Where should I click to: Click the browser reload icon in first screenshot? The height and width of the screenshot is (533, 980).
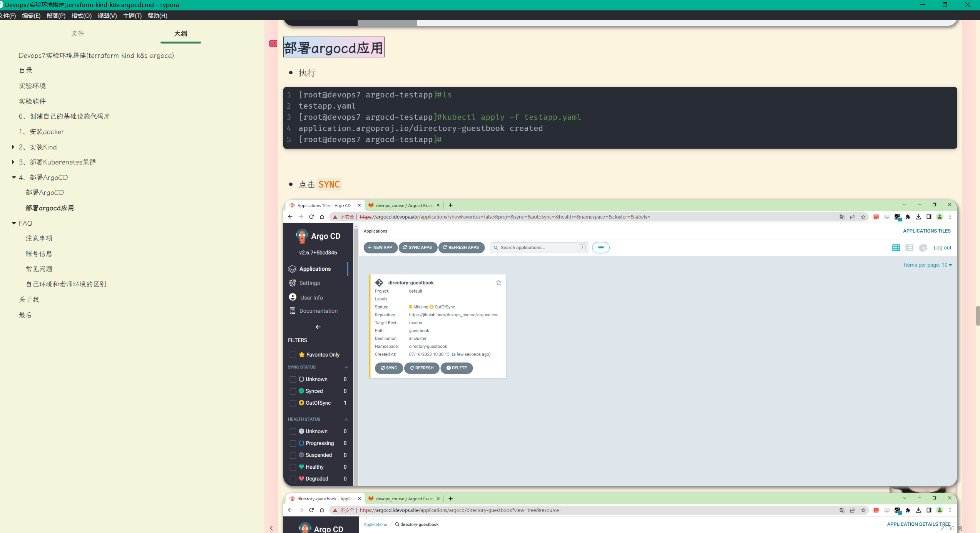pos(311,217)
